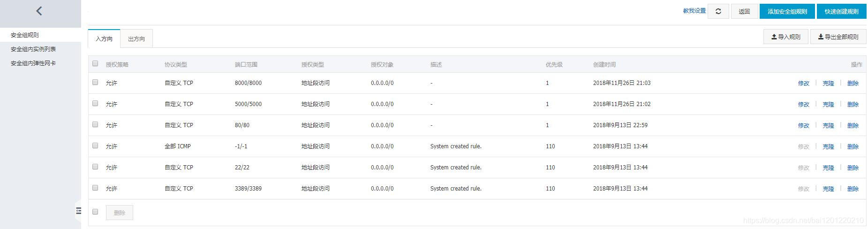Viewport: 868px width, 229px height.
Task: Click 克隆 for the 22/22 rule
Action: pos(828,168)
